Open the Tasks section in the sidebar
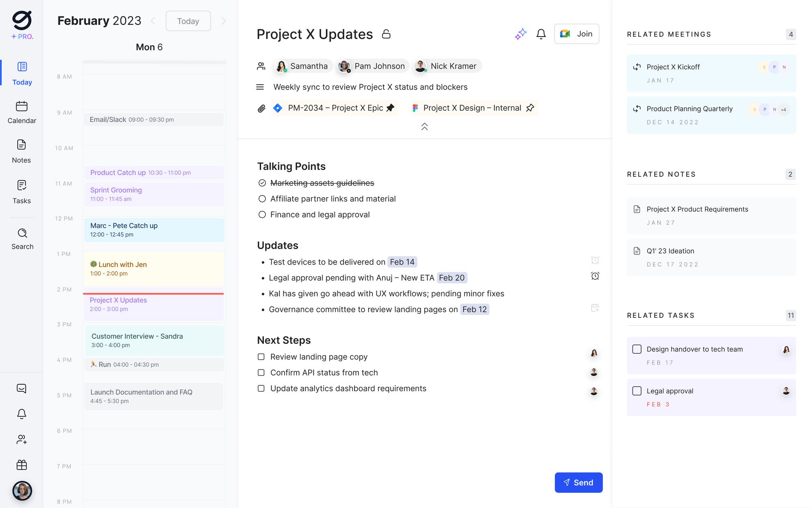The width and height of the screenshot is (812, 508). tap(22, 191)
